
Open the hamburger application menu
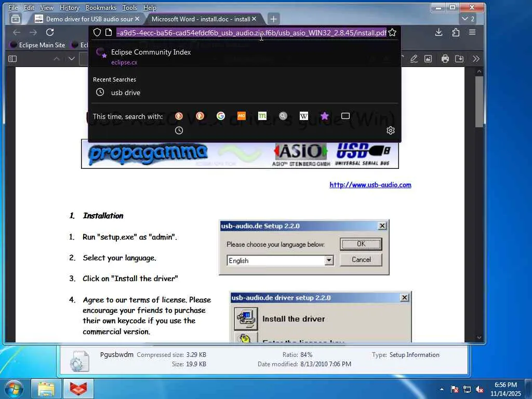pyautogui.click(x=472, y=32)
